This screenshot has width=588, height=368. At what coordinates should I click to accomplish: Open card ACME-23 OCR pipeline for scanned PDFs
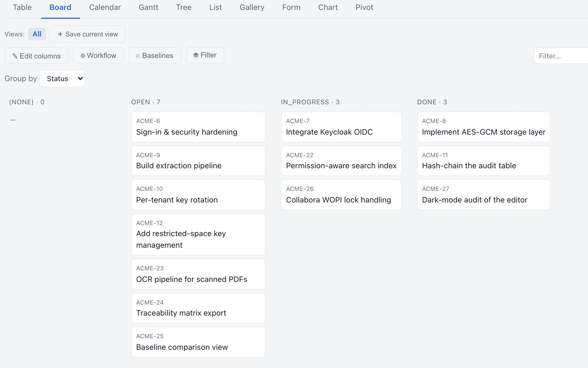pos(198,274)
